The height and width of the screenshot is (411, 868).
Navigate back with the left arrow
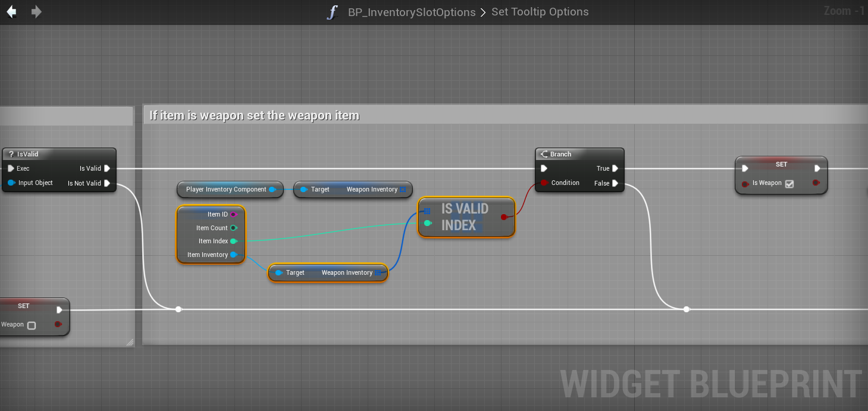tap(11, 11)
